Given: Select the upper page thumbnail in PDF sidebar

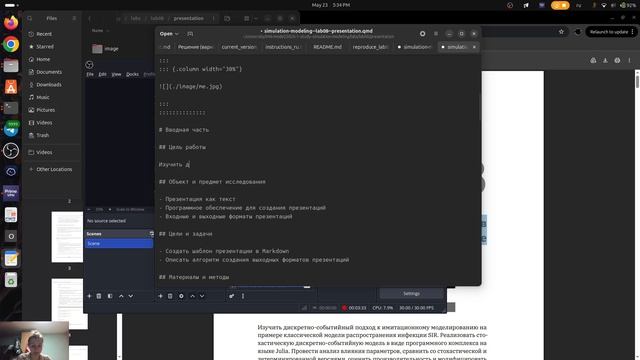Looking at the screenshot, I should pyautogui.click(x=67, y=237).
